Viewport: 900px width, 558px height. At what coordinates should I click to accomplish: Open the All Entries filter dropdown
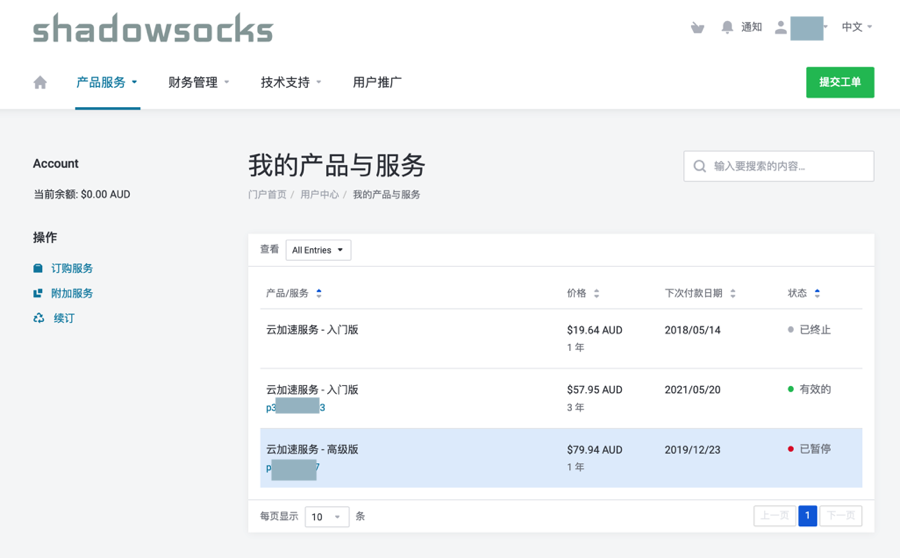click(318, 250)
